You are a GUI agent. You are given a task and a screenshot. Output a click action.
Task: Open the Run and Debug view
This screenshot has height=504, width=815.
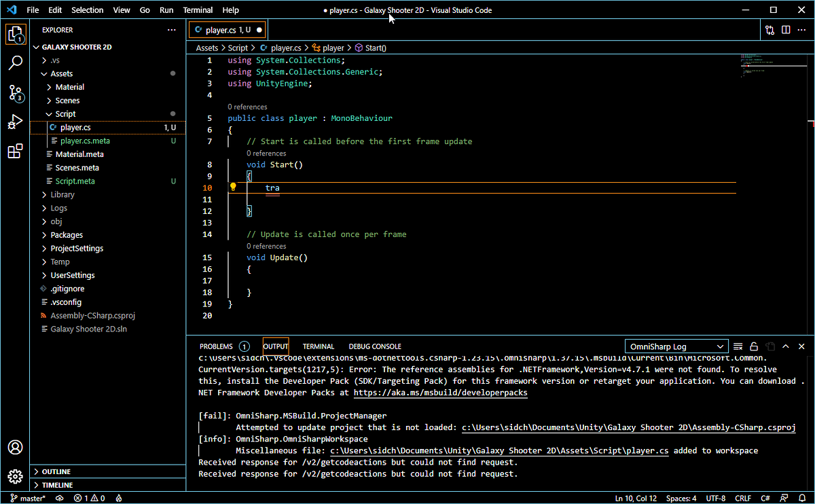pos(16,122)
